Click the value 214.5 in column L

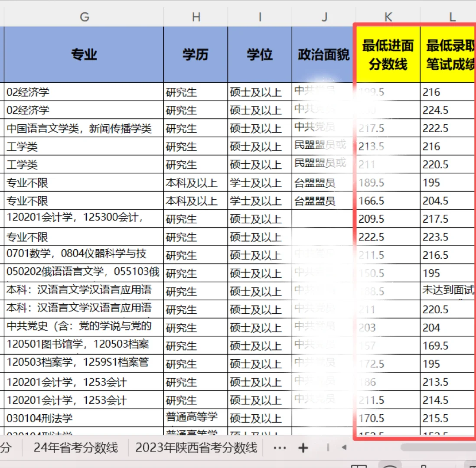click(447, 400)
